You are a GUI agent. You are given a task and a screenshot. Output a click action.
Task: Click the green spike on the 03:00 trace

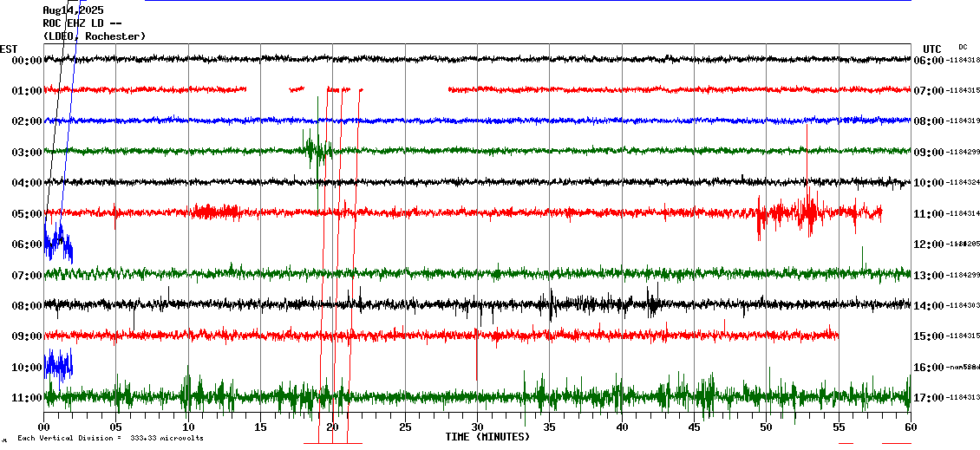coord(317,149)
